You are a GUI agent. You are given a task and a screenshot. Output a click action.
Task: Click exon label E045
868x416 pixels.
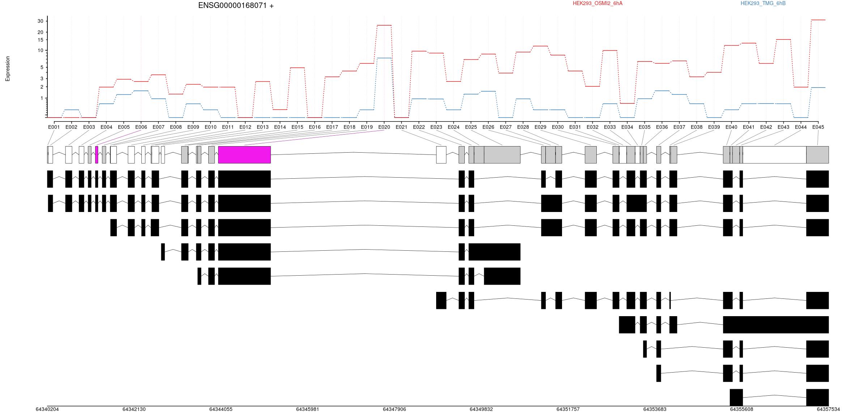[x=818, y=127]
